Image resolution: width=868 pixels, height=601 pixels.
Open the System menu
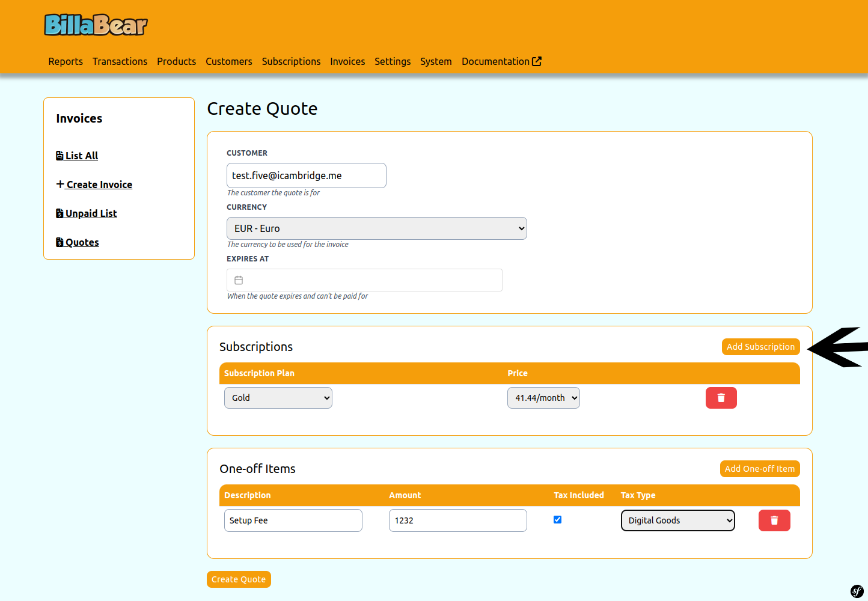436,61
